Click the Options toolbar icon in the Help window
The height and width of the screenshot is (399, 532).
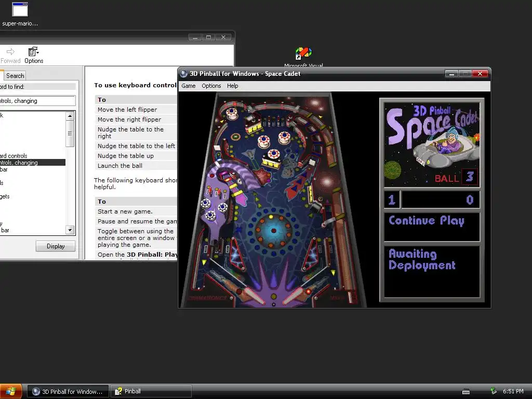(34, 55)
